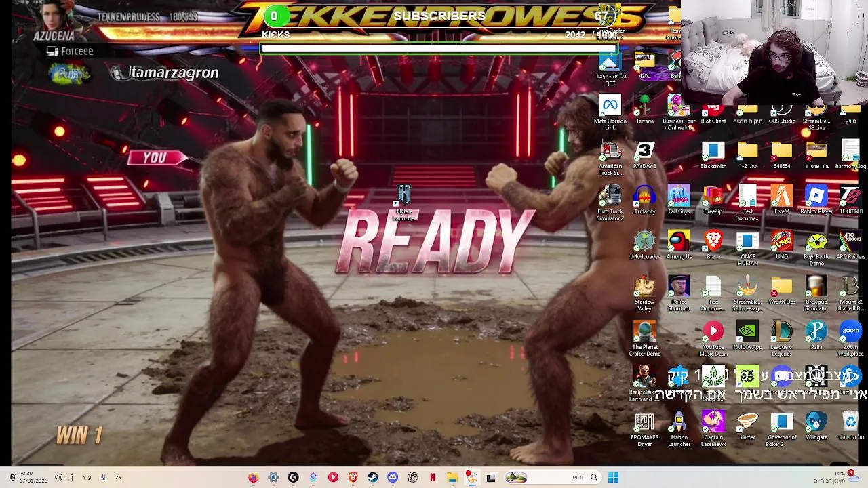
Task: Open BreeZip desktop icon
Action: point(713,201)
